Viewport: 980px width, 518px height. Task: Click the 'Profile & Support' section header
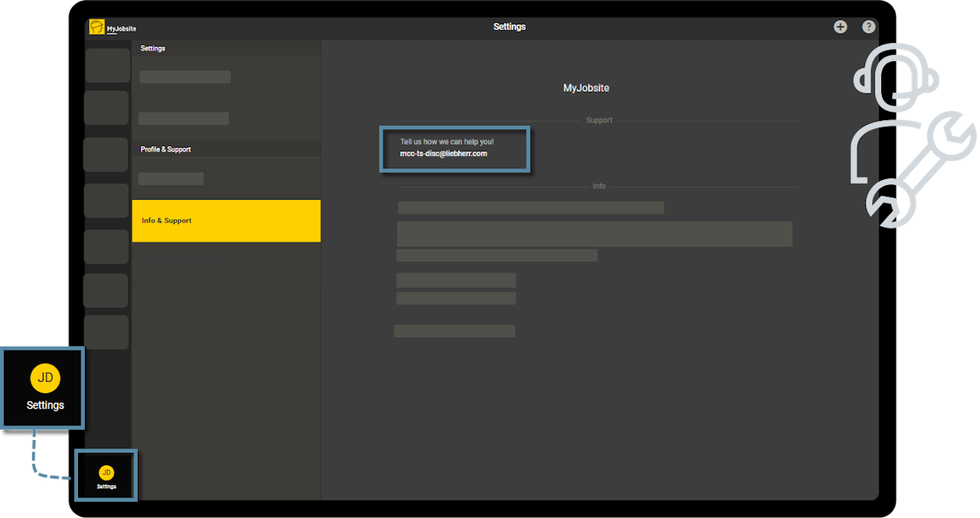pos(165,149)
